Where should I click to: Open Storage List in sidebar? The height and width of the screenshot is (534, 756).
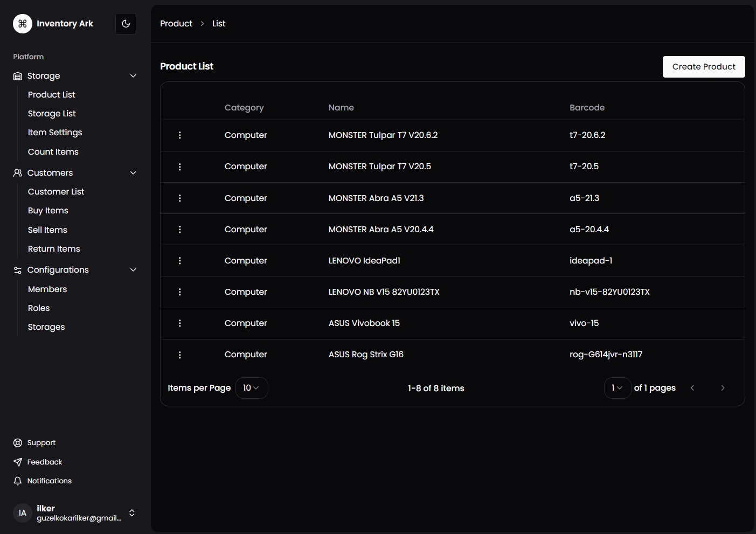(52, 114)
